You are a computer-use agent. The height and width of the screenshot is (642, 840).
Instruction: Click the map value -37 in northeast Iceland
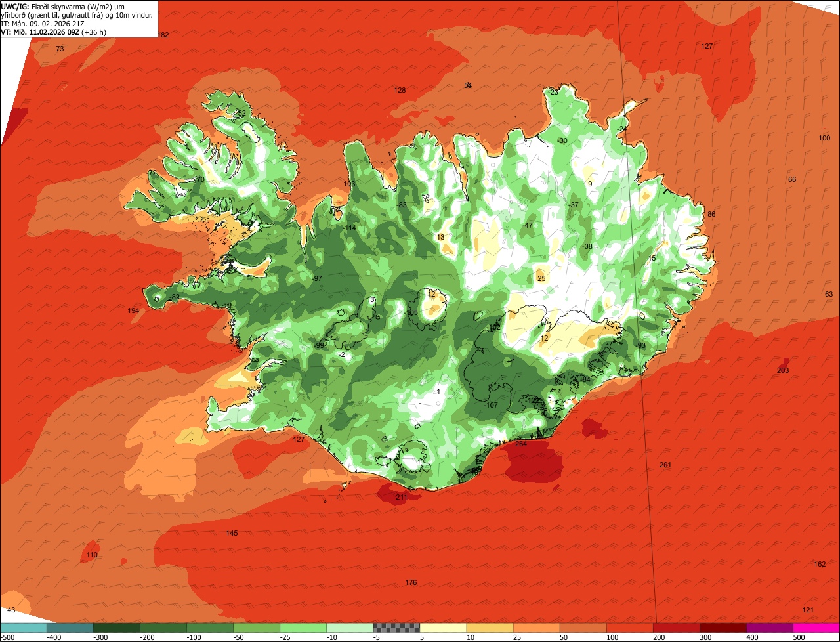pyautogui.click(x=574, y=205)
